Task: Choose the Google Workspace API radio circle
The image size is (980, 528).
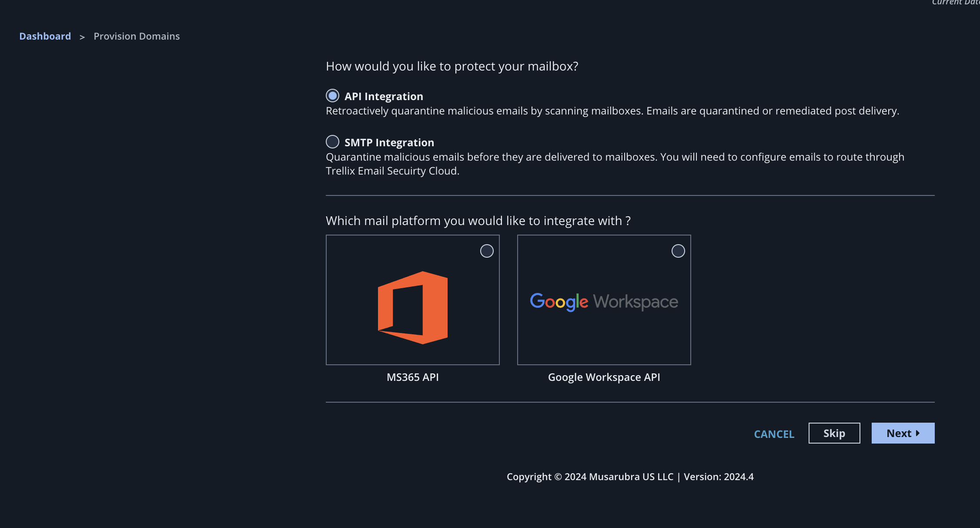Action: 678,251
